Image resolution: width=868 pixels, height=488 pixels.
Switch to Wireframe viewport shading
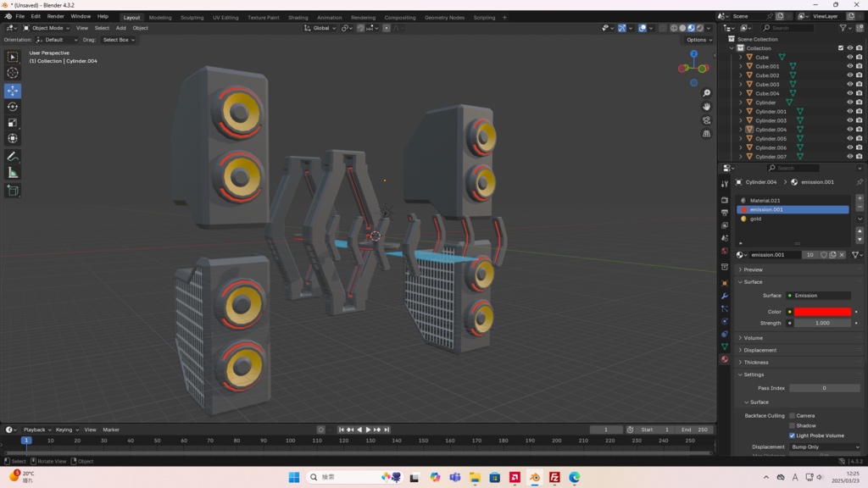[674, 28]
